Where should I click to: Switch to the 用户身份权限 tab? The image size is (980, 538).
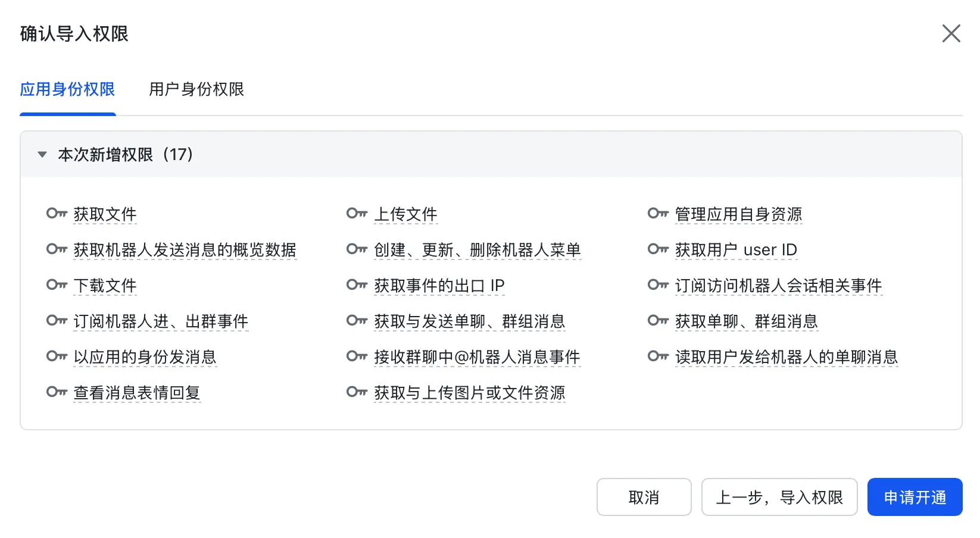196,89
